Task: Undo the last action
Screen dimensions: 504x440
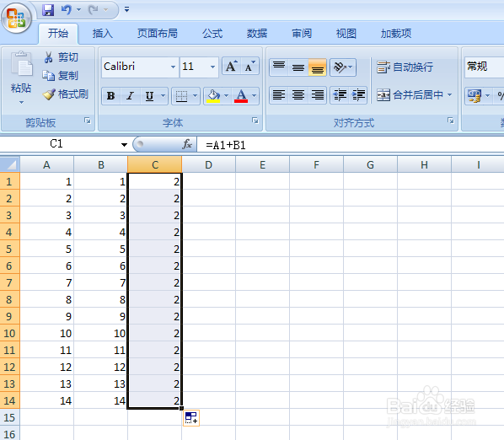Action: click(x=67, y=10)
